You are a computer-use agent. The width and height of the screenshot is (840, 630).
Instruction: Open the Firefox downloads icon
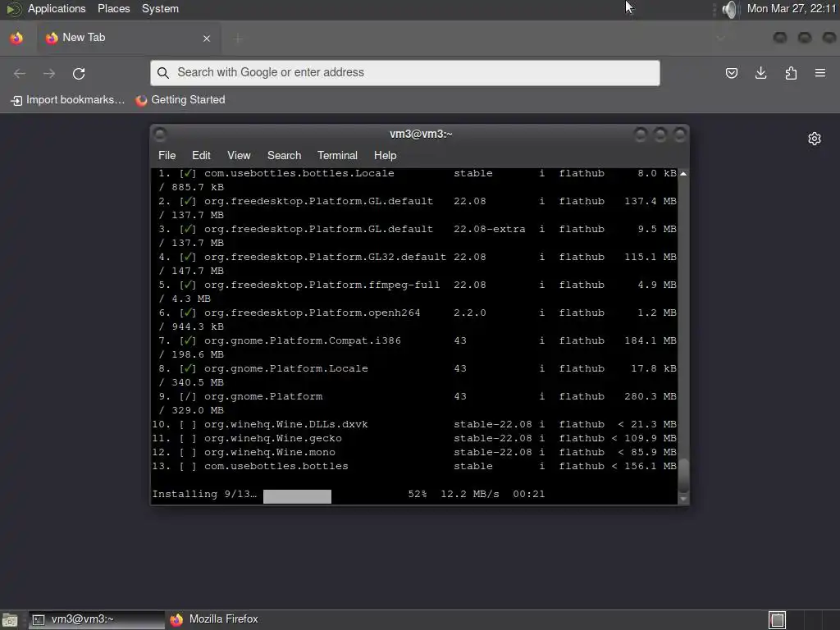pyautogui.click(x=760, y=73)
